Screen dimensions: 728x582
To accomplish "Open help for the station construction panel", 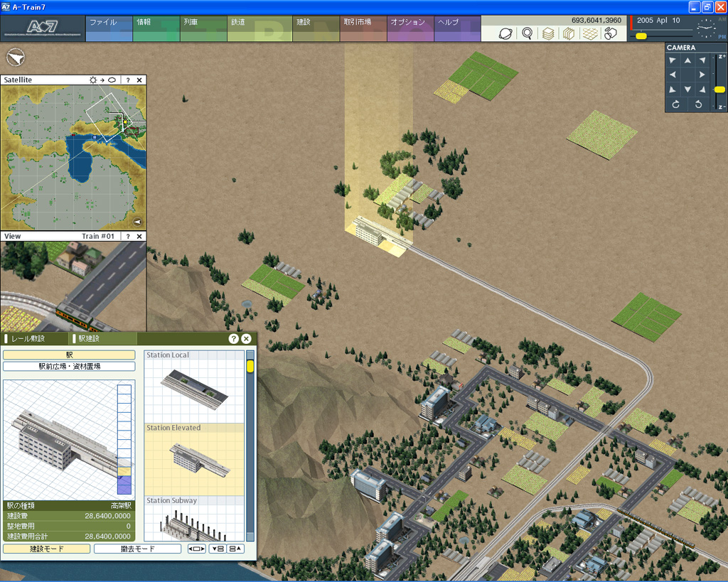I will 233,339.
